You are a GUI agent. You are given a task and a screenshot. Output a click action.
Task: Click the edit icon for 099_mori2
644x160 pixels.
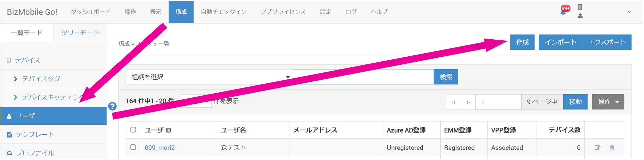point(598,148)
